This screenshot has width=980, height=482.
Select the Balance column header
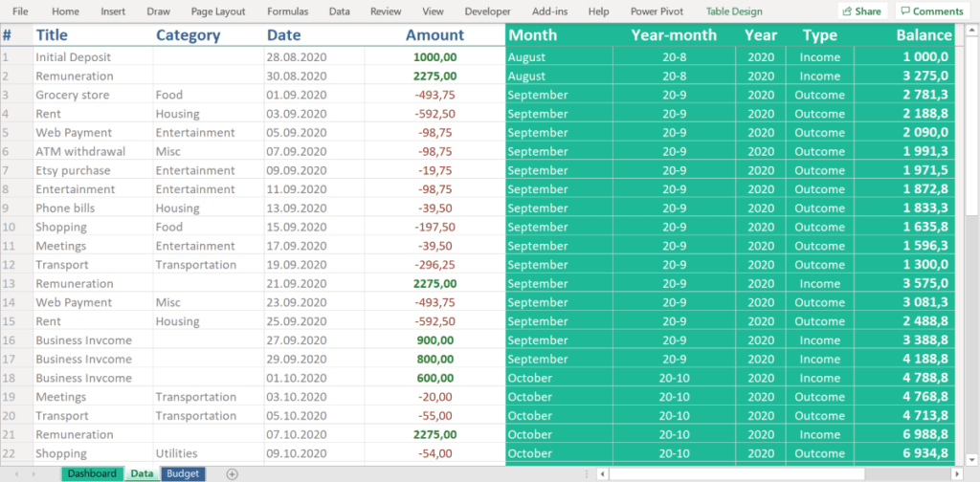click(x=904, y=35)
